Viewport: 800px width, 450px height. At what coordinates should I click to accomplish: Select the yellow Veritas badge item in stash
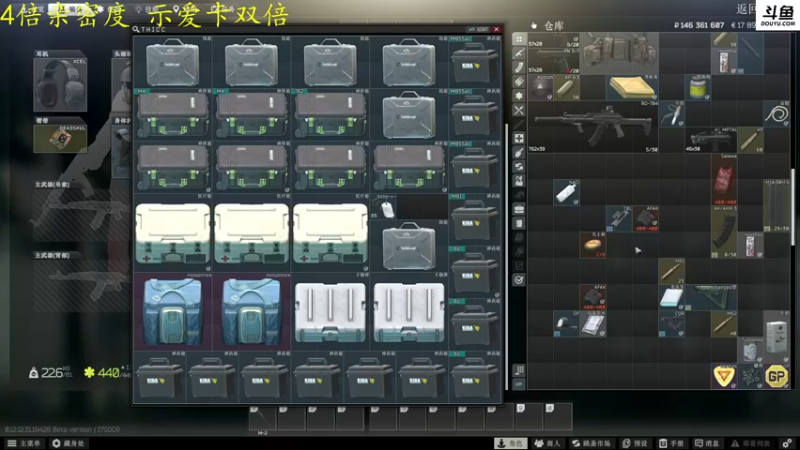(724, 377)
